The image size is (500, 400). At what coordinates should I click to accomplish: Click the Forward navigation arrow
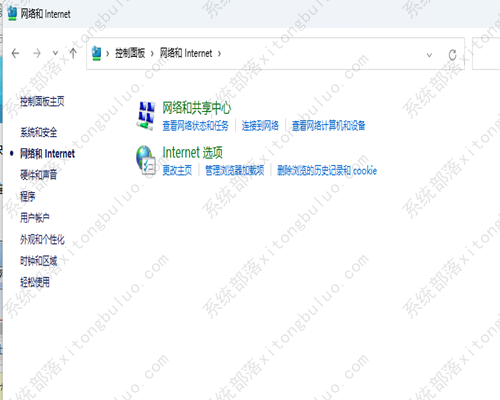click(37, 53)
